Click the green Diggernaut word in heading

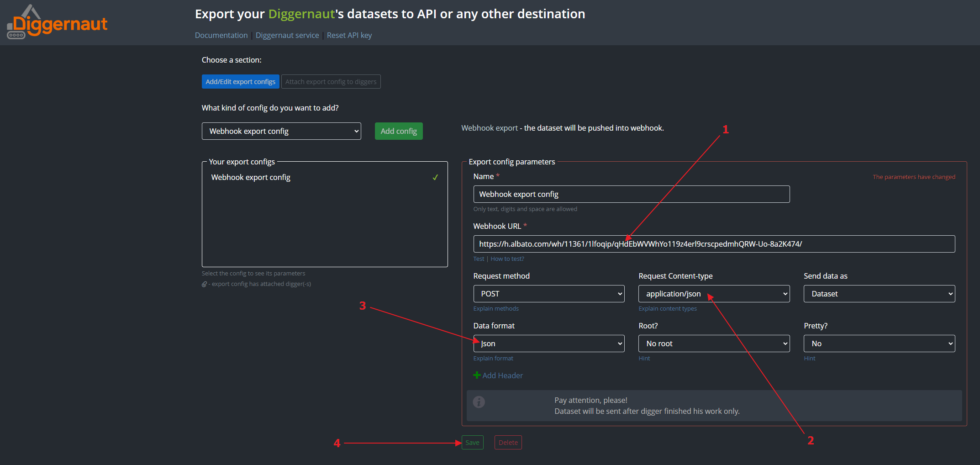(x=302, y=14)
